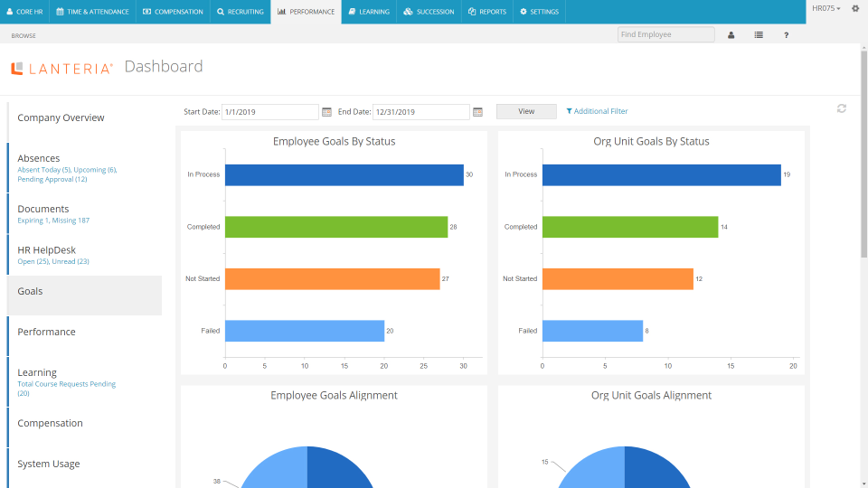The image size is (868, 488).
Task: Click the In Process bar in Employee Goals chart
Action: (344, 174)
